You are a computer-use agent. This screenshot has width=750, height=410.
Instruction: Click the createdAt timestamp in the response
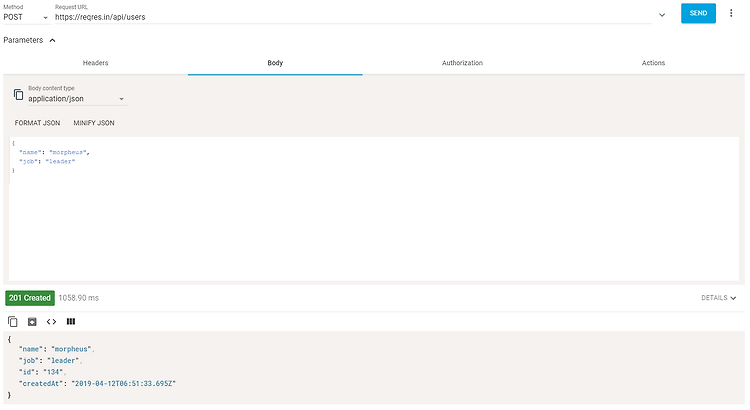123,383
